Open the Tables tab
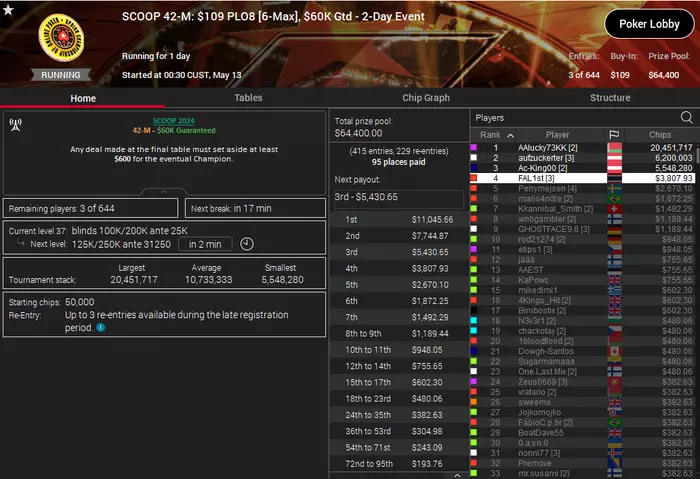700x479 pixels. click(x=248, y=98)
